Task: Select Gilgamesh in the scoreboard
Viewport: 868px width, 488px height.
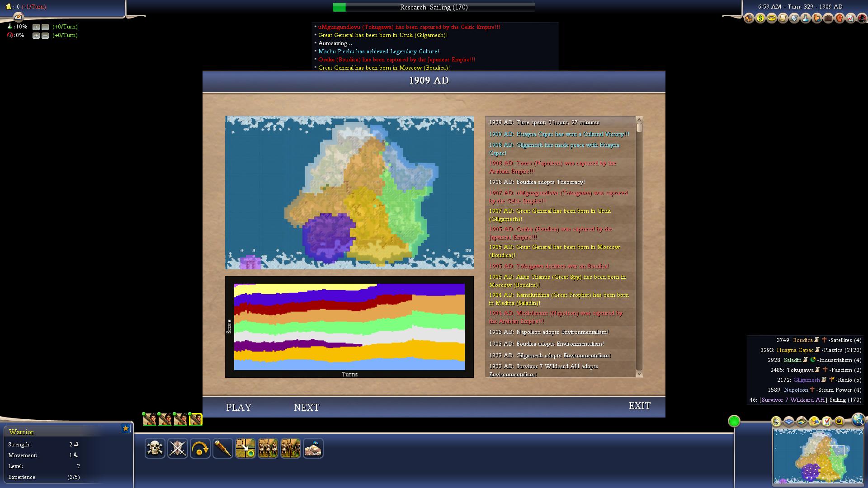Action: (x=807, y=380)
